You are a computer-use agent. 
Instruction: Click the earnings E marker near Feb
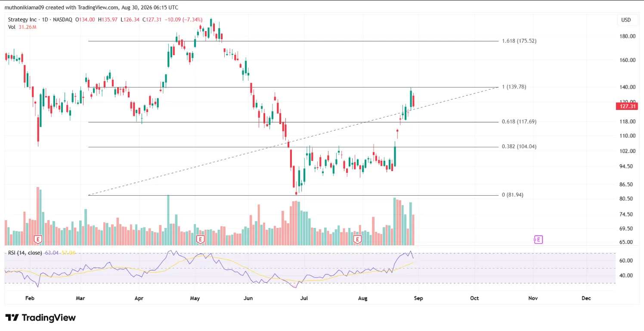(x=38, y=239)
